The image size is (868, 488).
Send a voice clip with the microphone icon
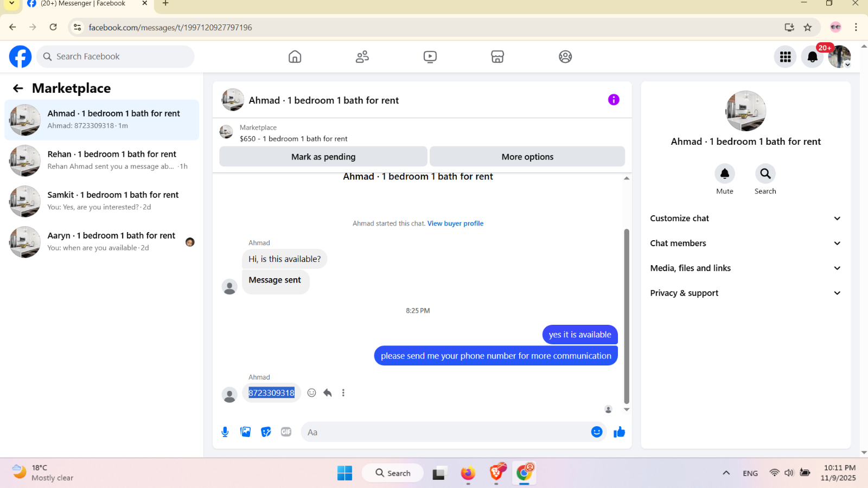coord(225,432)
